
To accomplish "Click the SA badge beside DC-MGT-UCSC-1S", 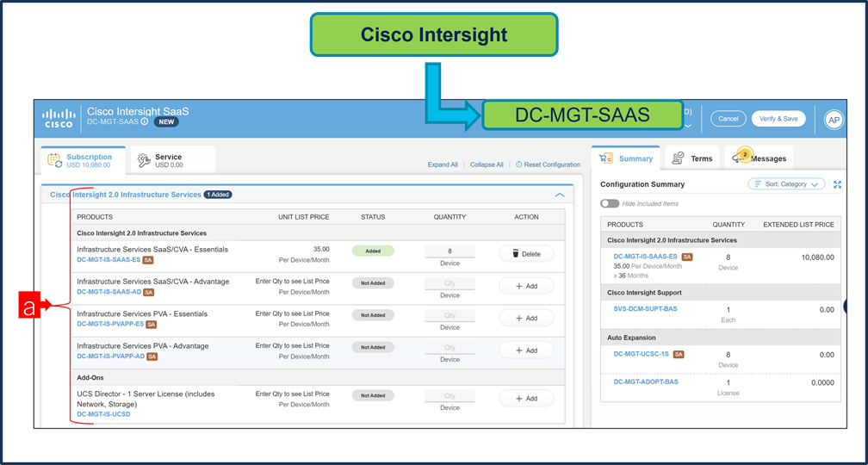I will point(679,354).
